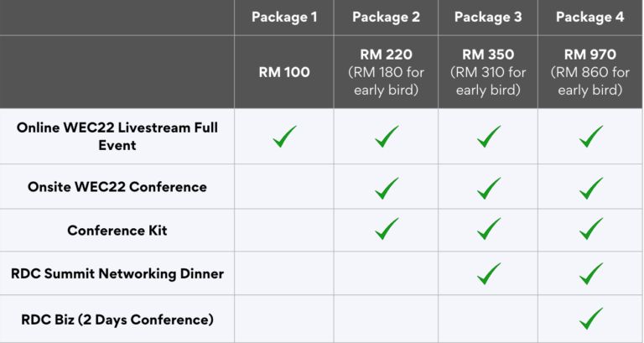The width and height of the screenshot is (644, 343).
Task: Click Package 2 Online Livestream checkmark
Action: [387, 137]
